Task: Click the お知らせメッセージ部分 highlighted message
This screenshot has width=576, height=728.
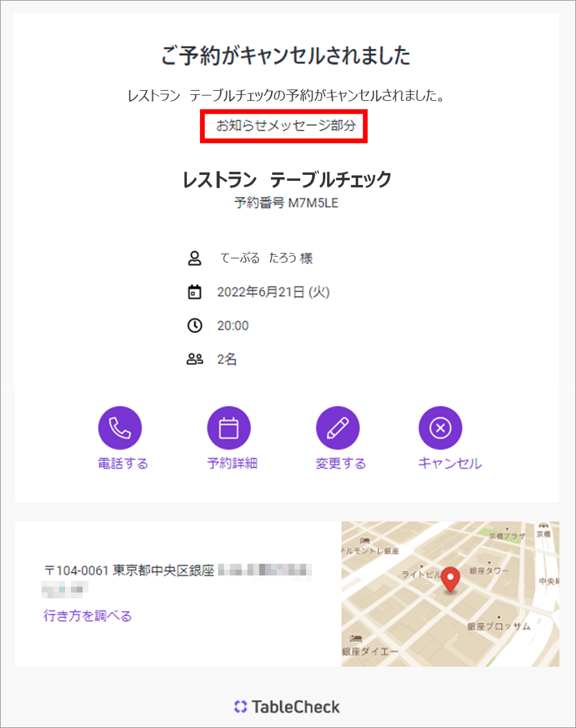Action: click(x=285, y=126)
